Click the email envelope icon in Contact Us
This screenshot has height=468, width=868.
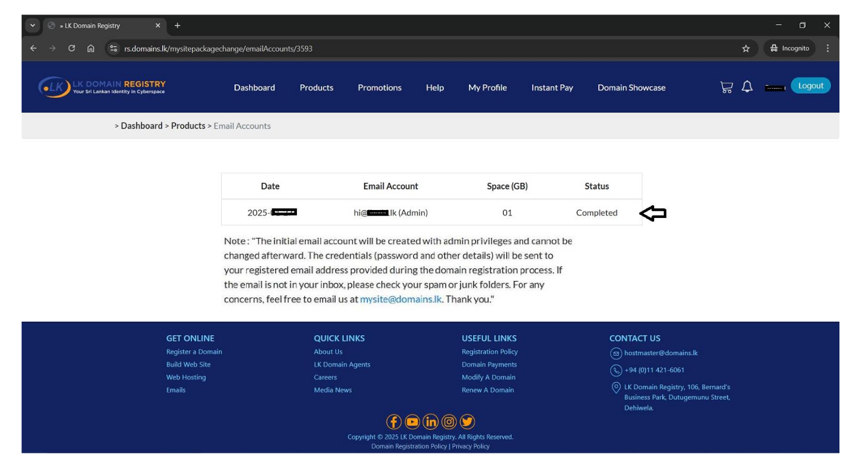pyautogui.click(x=615, y=353)
